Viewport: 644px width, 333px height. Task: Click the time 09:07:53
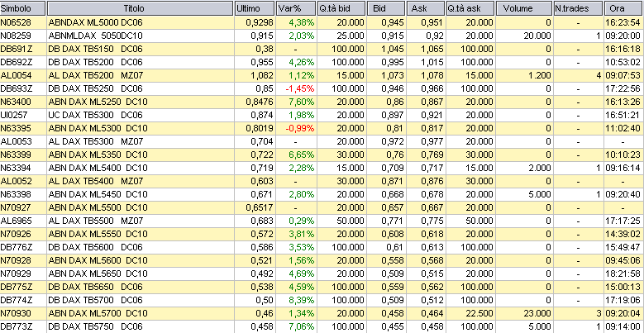point(623,75)
